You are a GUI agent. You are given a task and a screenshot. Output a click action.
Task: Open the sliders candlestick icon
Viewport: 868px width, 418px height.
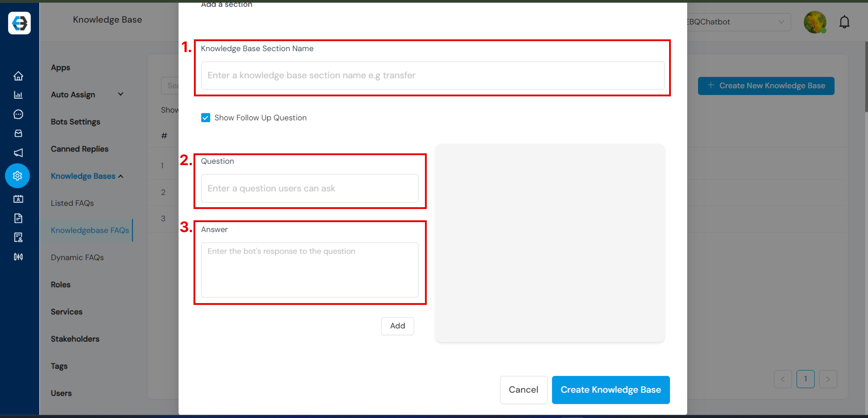point(18,257)
